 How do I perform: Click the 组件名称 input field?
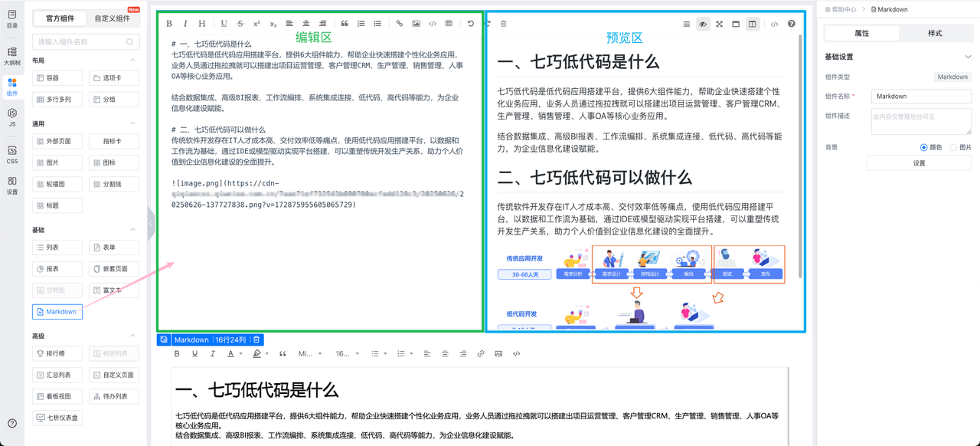point(921,97)
